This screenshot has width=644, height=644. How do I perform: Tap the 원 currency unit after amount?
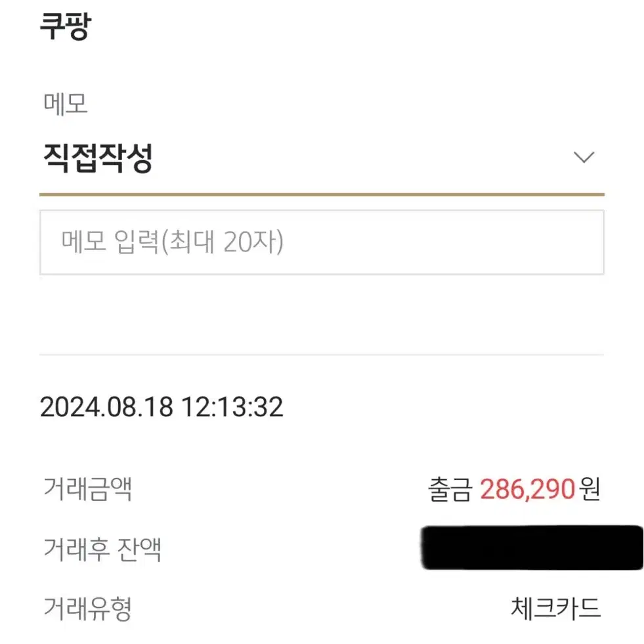coord(590,489)
